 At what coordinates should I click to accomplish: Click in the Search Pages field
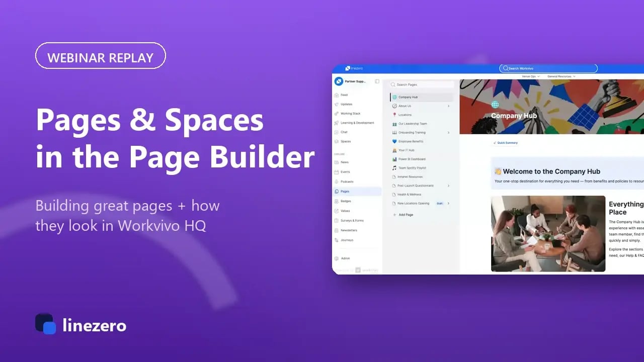coord(422,84)
